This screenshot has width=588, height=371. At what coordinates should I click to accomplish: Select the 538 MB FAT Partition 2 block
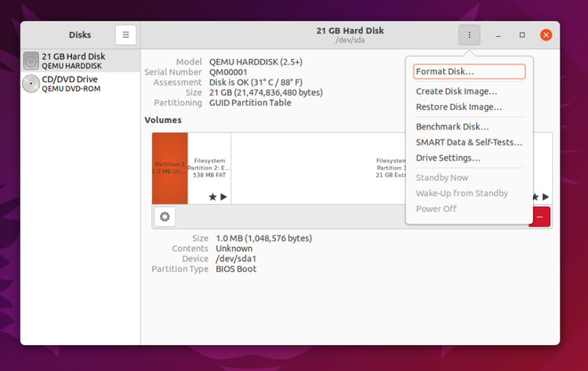(209, 168)
